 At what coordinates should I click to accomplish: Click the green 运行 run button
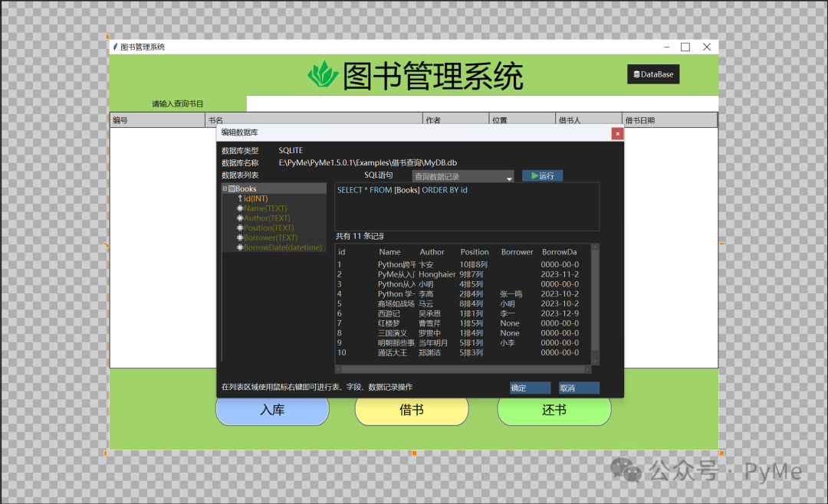(x=542, y=175)
